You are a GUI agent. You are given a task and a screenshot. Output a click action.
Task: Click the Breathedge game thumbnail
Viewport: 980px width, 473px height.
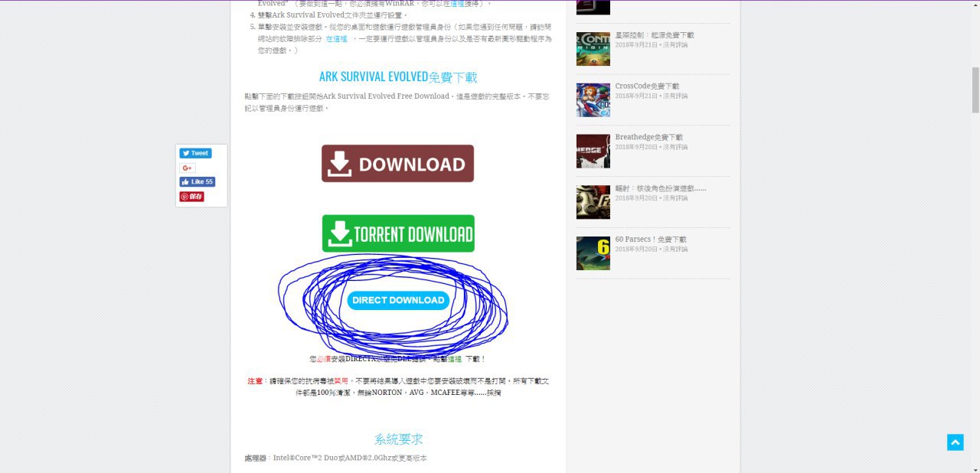coord(593,152)
